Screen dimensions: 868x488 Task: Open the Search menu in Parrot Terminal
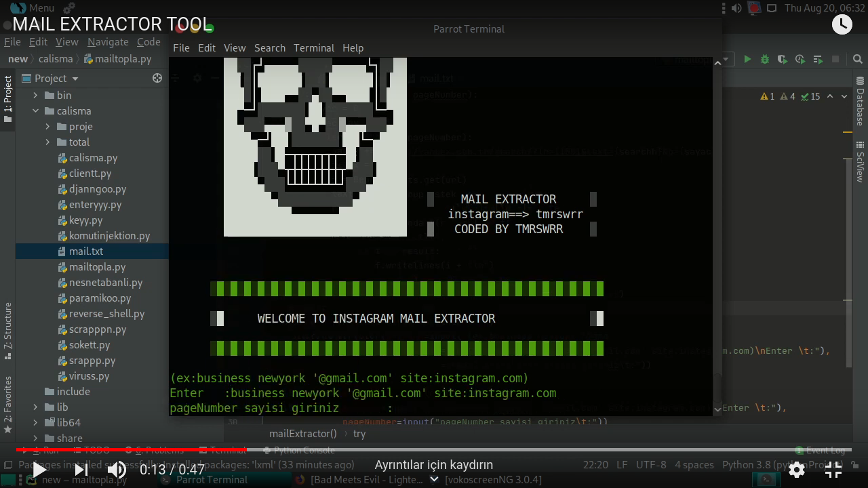270,47
